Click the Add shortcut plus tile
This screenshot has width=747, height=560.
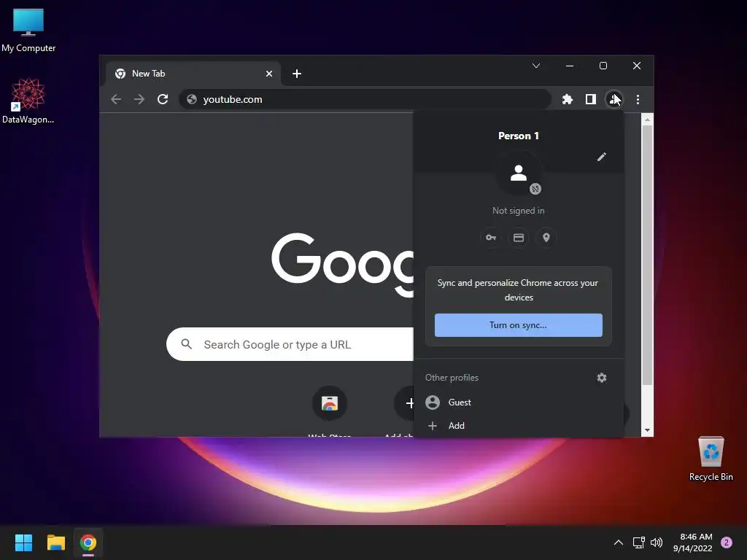(406, 403)
